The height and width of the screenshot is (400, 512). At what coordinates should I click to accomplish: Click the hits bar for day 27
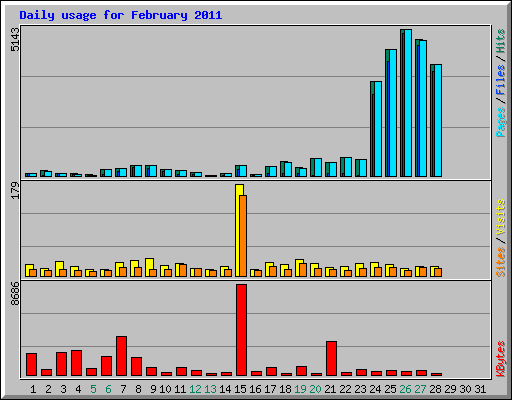coord(421,108)
